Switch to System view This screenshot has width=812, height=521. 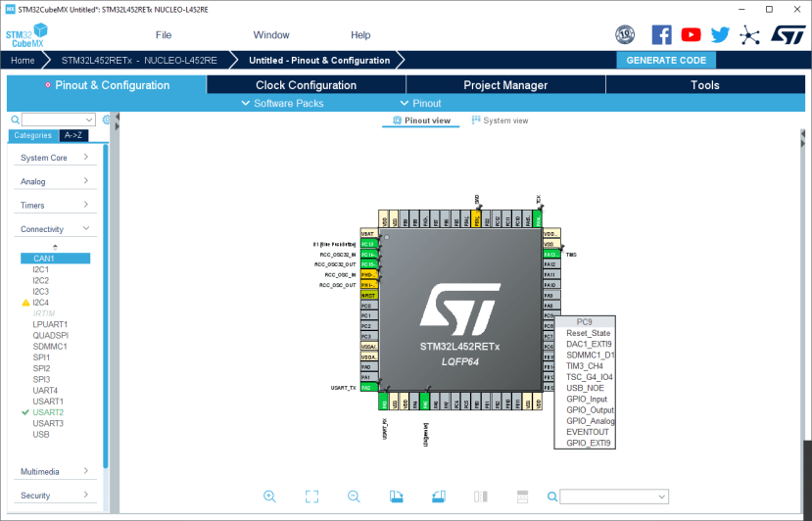point(500,120)
